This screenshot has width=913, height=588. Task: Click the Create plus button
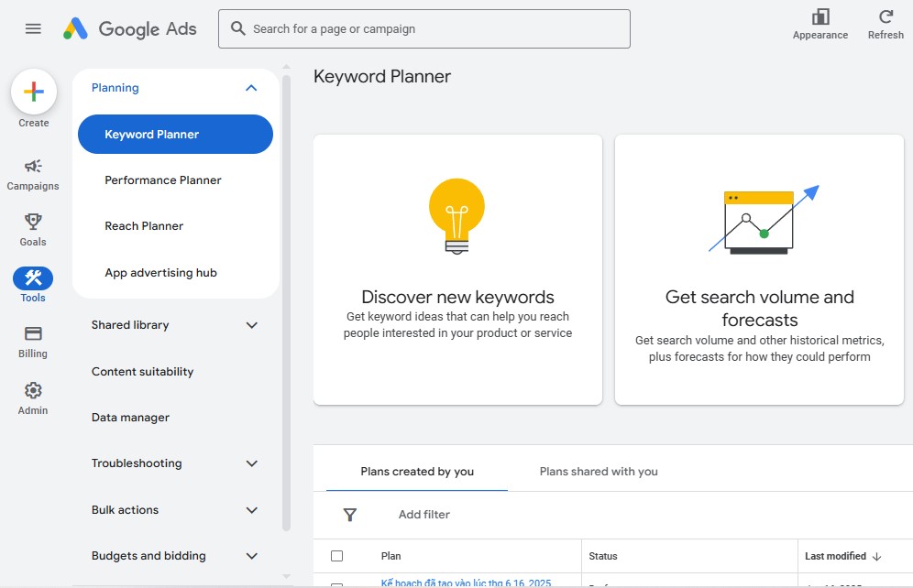click(x=34, y=92)
